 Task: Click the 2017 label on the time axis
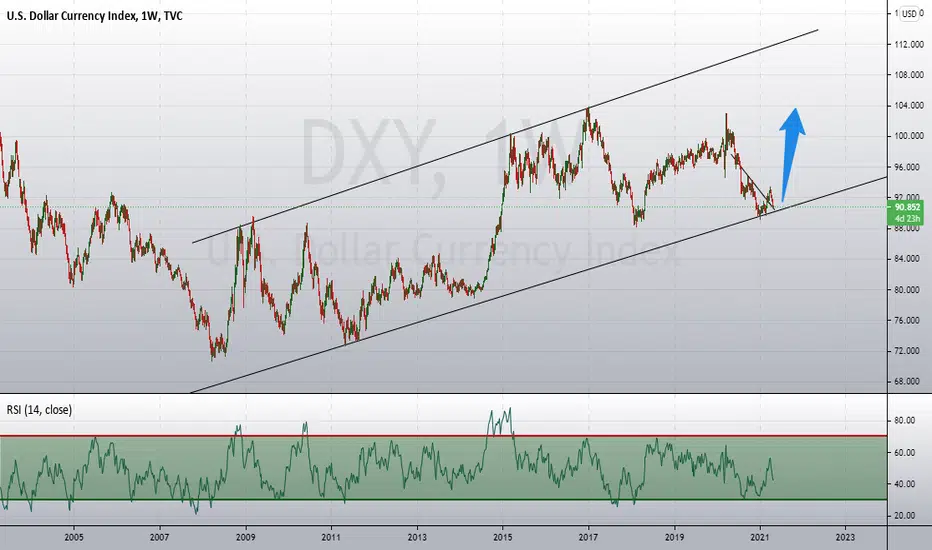point(588,537)
